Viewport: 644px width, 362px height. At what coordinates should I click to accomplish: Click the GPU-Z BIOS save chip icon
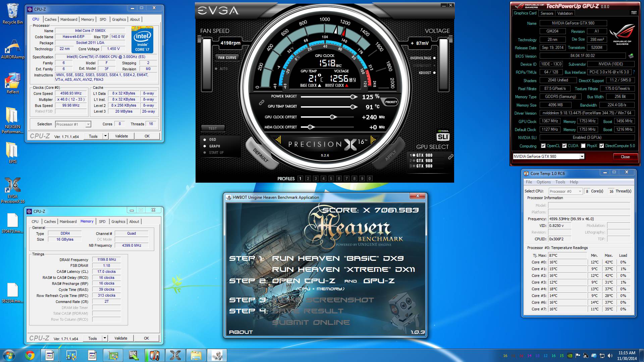click(x=631, y=56)
